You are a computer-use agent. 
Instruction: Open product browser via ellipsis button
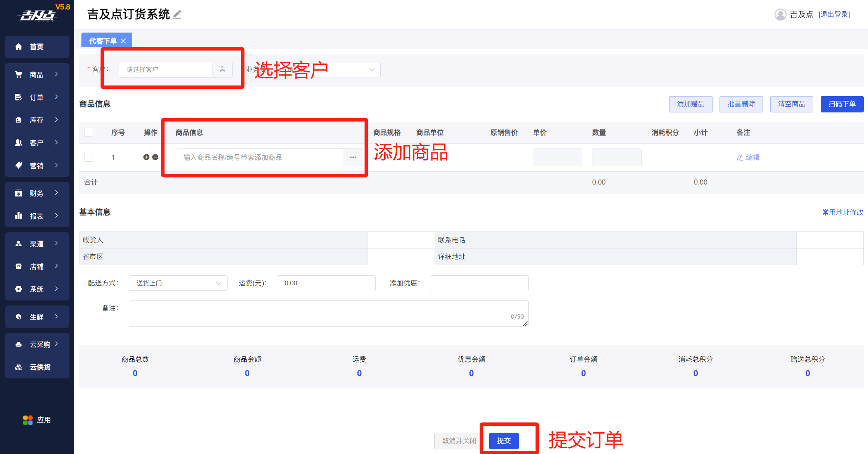353,157
